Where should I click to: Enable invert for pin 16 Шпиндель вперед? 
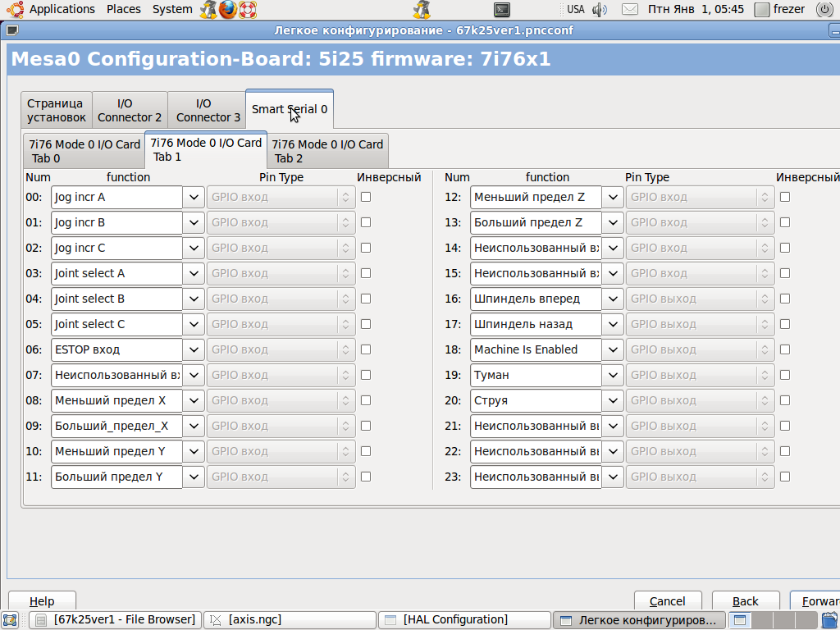785,299
